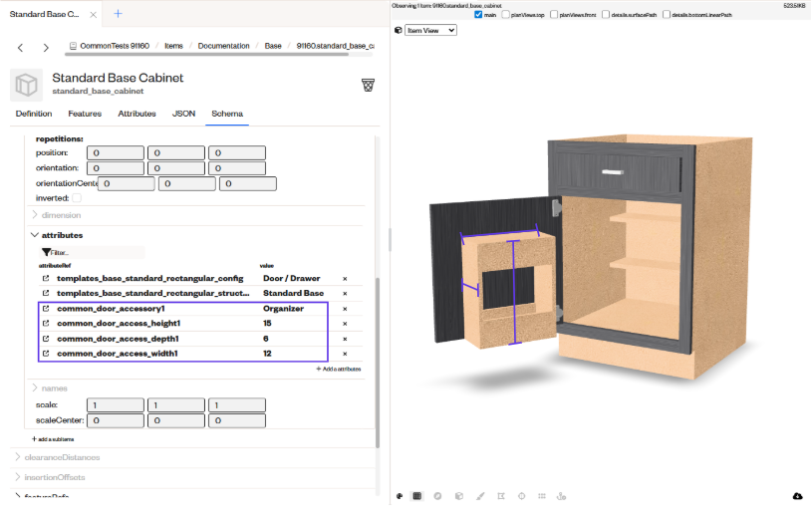Enable the planViews.top checkbox

(x=505, y=15)
